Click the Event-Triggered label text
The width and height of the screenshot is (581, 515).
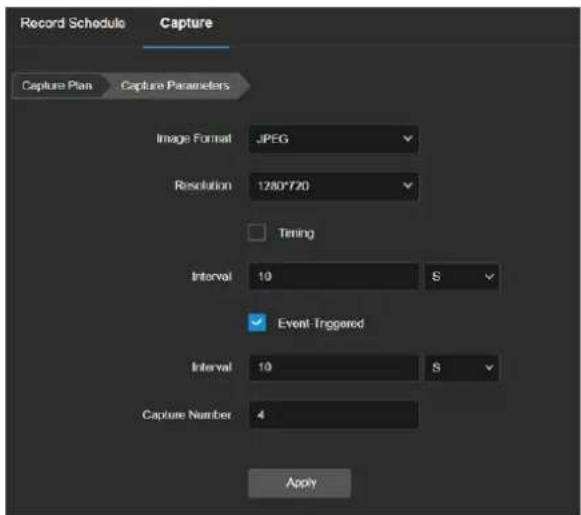(x=321, y=323)
